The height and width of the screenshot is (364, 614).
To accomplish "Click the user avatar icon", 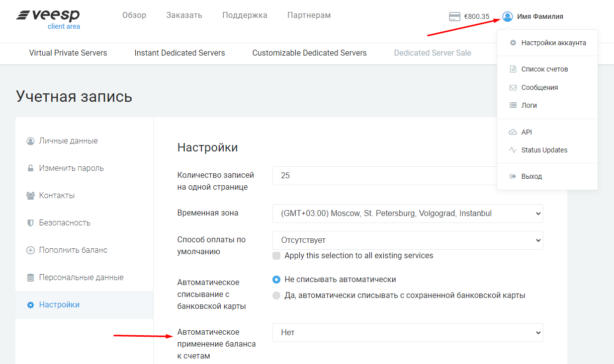I will [507, 16].
